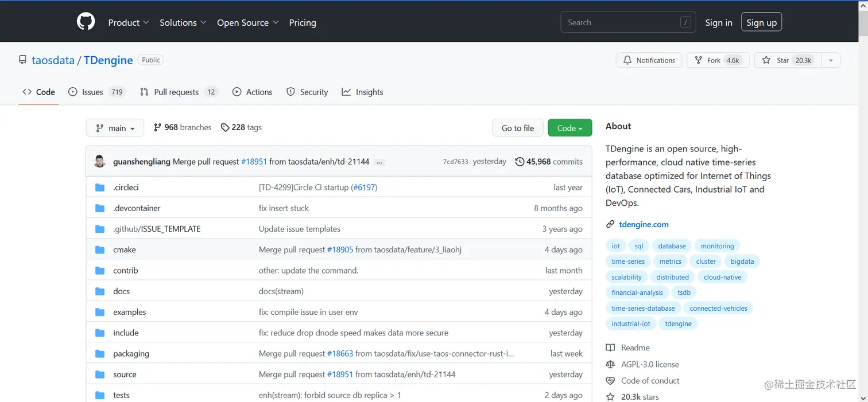This screenshot has width=868, height=402.
Task: Click the Readme book icon
Action: pyautogui.click(x=610, y=348)
